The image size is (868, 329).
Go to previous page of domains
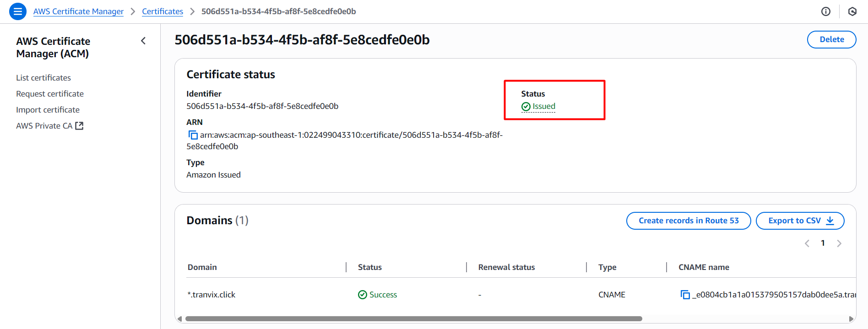point(807,243)
